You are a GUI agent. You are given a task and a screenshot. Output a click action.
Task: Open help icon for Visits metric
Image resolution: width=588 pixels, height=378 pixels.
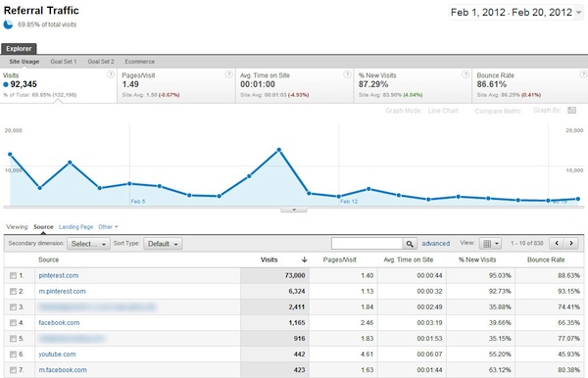111,74
